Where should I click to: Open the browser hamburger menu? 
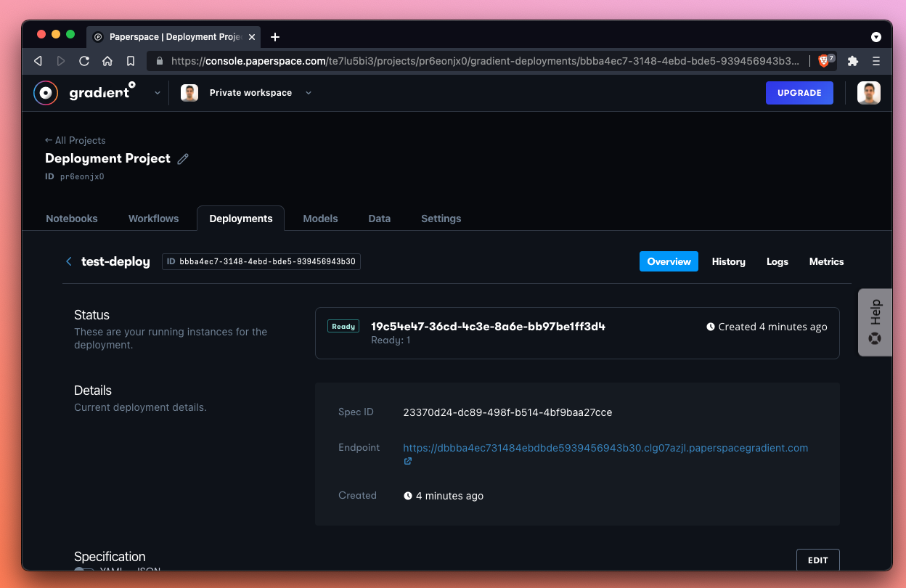(x=876, y=61)
